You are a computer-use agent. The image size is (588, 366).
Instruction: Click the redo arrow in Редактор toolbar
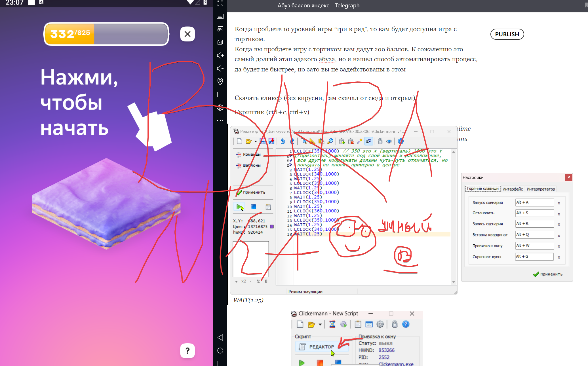click(292, 141)
